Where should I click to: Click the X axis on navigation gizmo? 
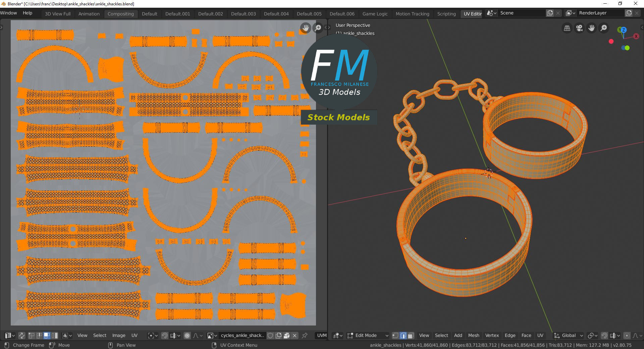(636, 37)
